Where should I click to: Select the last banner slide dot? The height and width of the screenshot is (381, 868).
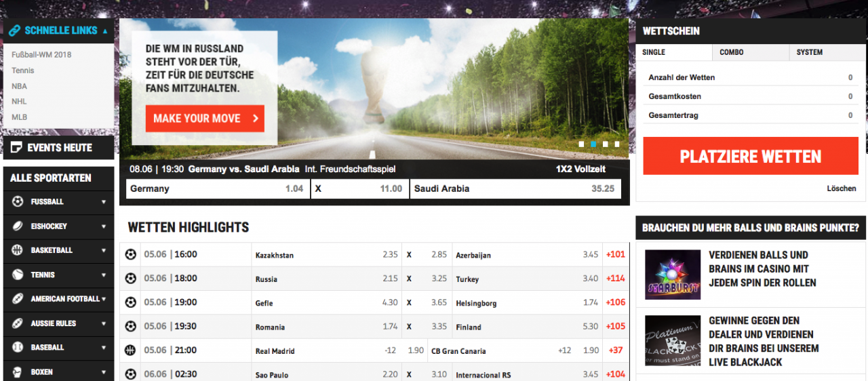pyautogui.click(x=616, y=144)
